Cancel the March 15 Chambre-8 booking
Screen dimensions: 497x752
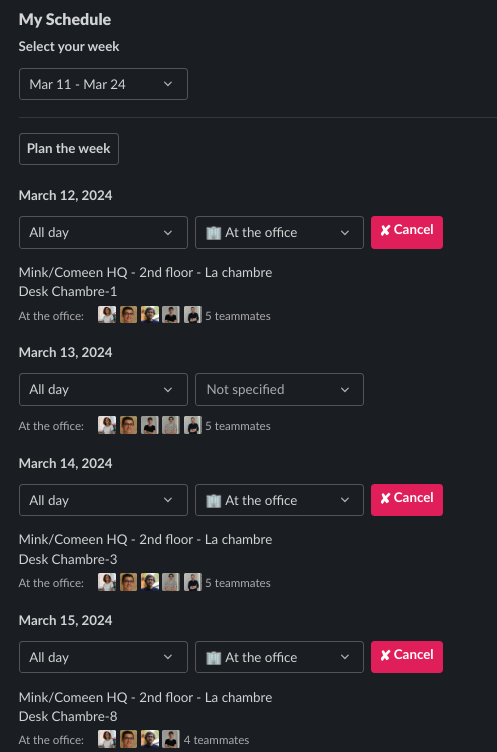pos(407,657)
